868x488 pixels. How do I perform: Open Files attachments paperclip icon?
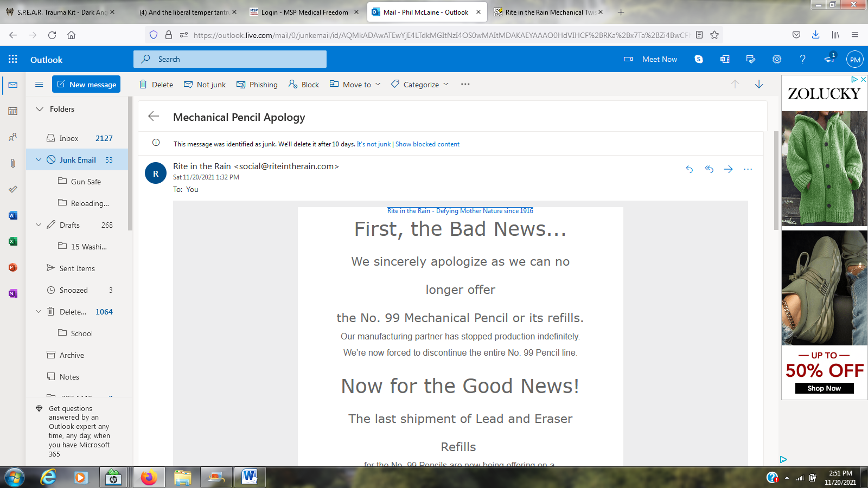[x=13, y=163]
